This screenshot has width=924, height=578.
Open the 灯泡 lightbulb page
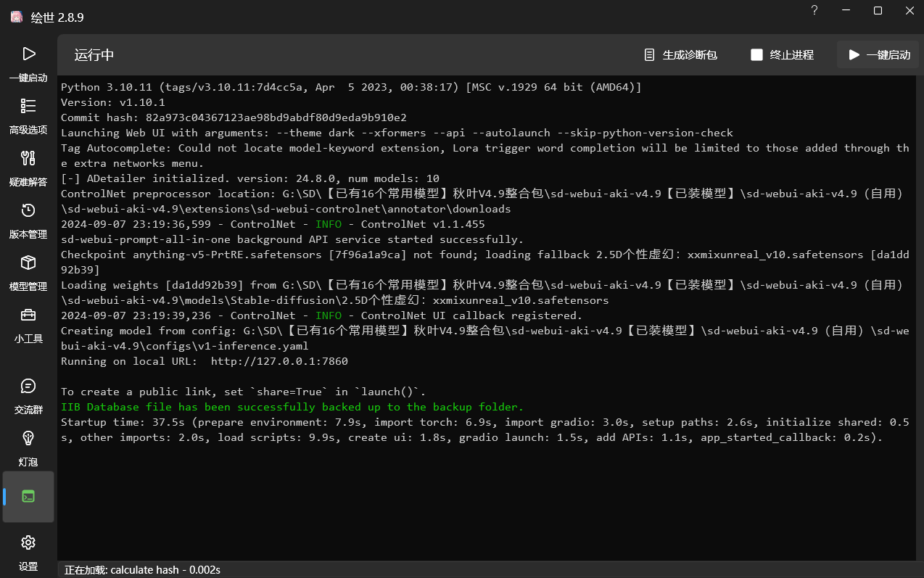point(28,448)
